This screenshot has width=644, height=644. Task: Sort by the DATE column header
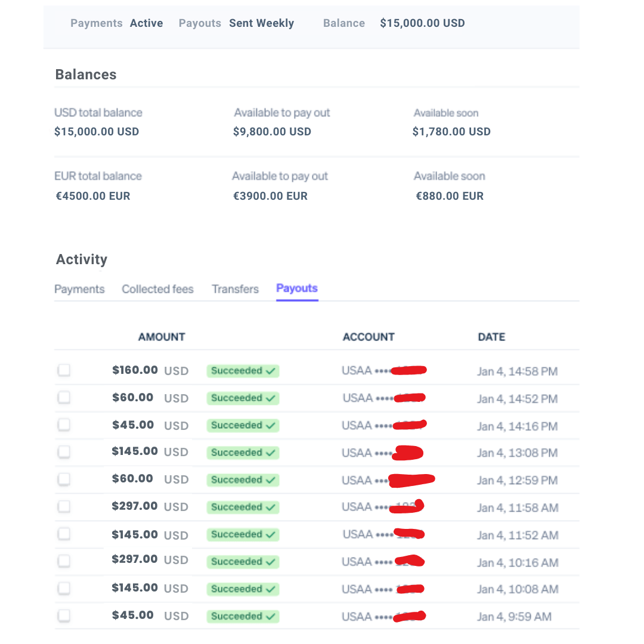(x=491, y=337)
